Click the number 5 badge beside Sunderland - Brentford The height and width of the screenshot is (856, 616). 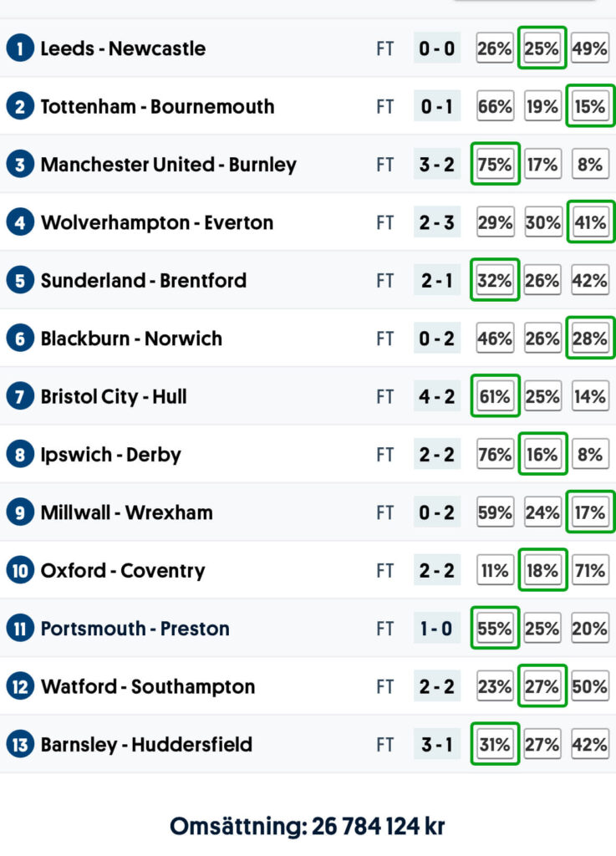coord(20,281)
